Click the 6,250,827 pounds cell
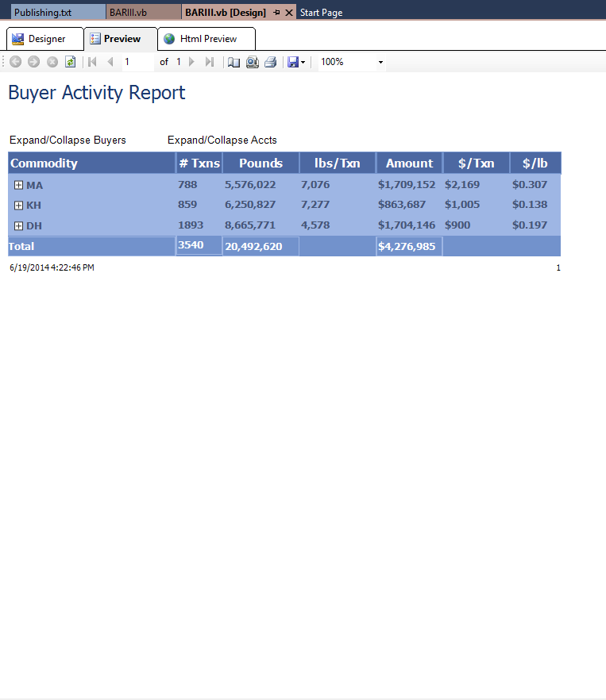Viewport: 606px width, 700px height. click(x=250, y=205)
